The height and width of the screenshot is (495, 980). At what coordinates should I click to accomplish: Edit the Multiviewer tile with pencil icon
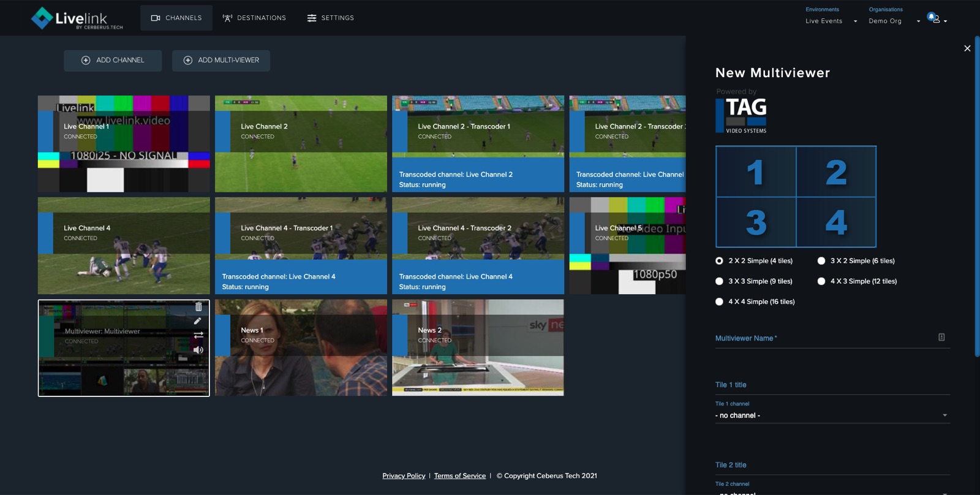(x=197, y=321)
